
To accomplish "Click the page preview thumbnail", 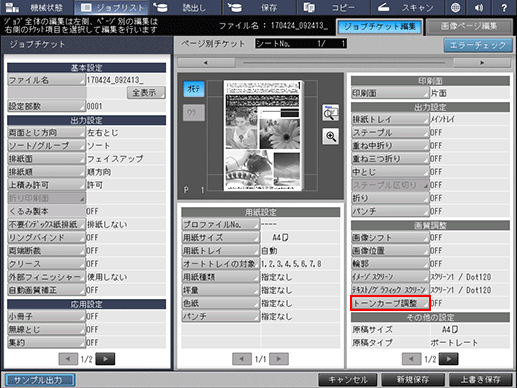I will [x=263, y=135].
